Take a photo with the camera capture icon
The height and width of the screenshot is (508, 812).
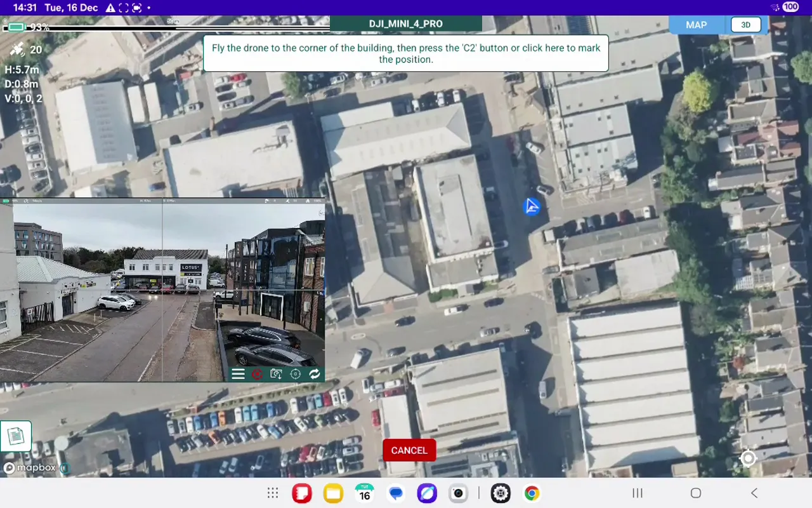277,374
